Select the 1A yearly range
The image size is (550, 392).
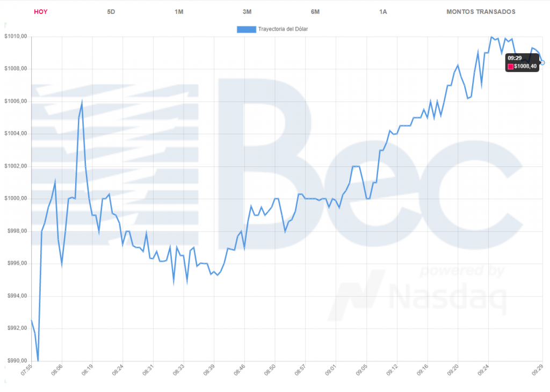(x=383, y=12)
